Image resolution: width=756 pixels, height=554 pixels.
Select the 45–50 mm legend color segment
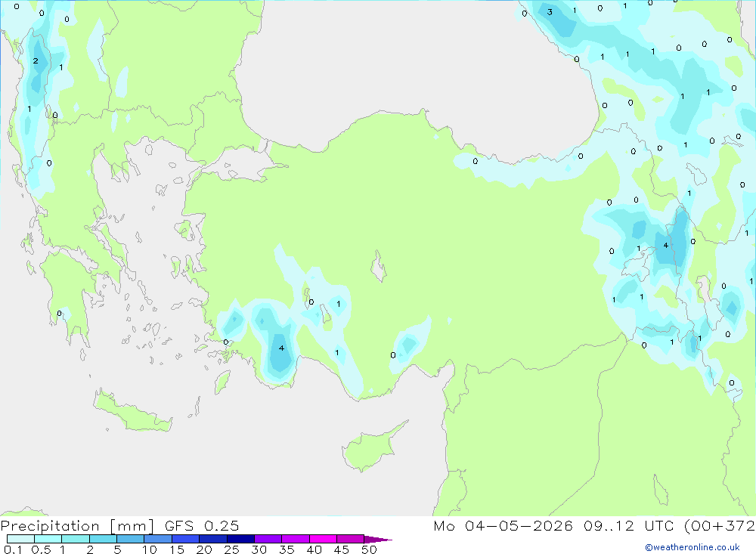click(350, 539)
